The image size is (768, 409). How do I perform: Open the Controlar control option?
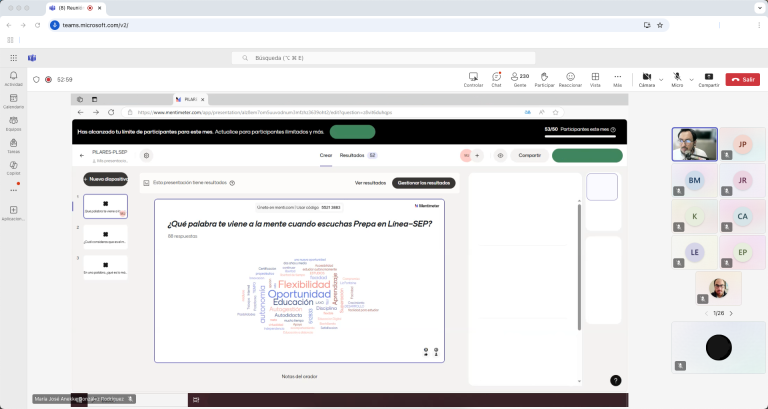pyautogui.click(x=473, y=78)
